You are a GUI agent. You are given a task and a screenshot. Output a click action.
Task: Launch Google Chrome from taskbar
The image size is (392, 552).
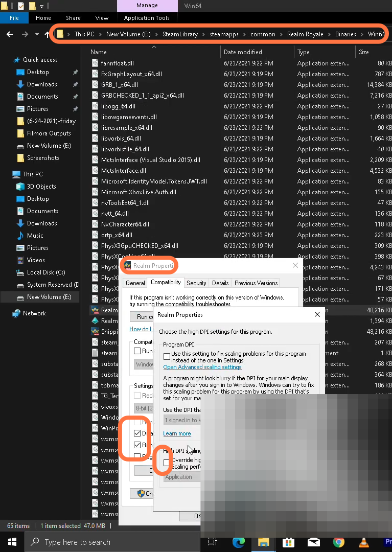338,542
